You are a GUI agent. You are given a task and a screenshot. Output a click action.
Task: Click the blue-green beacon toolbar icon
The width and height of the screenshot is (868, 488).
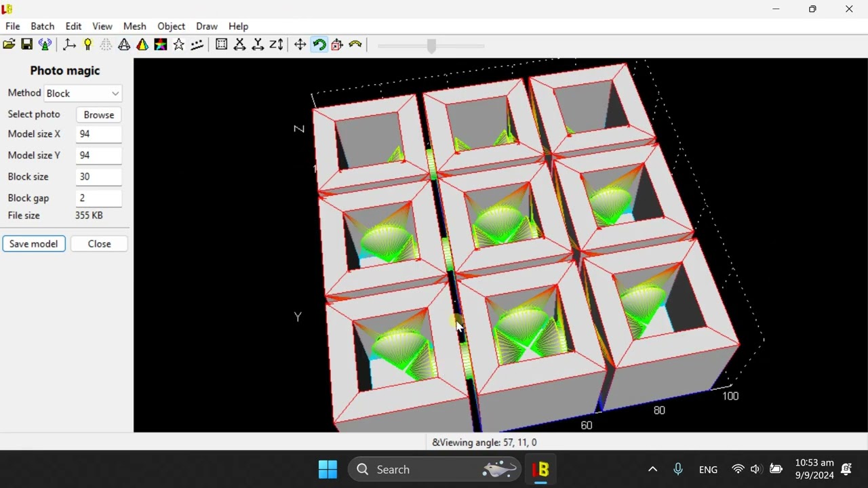(x=45, y=45)
